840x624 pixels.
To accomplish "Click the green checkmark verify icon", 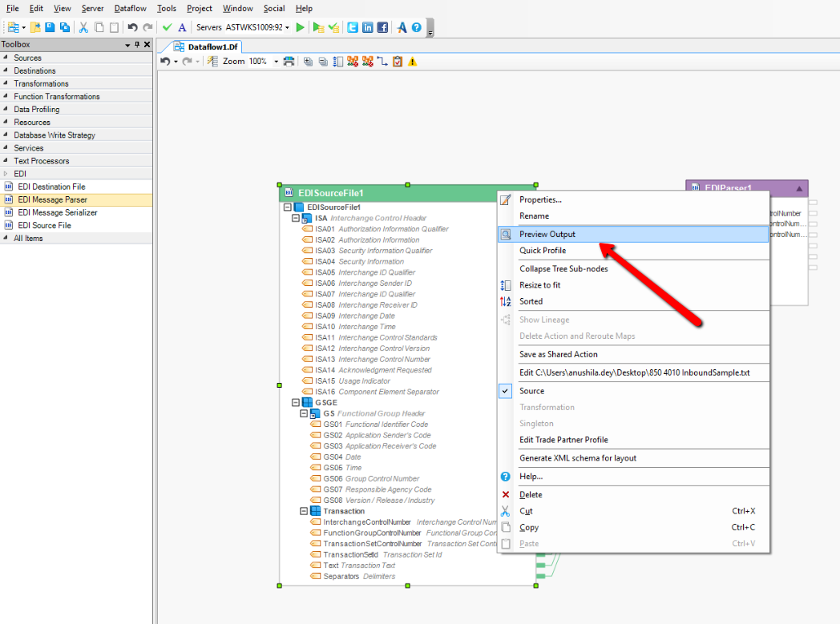I will [167, 27].
